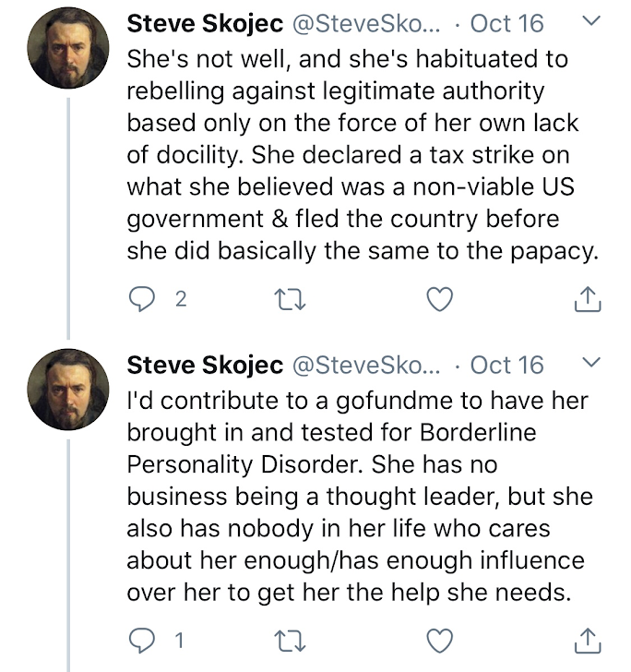Retweet the first tweet about legitimate authority
Image resolution: width=631 pixels, height=672 pixels.
293,299
